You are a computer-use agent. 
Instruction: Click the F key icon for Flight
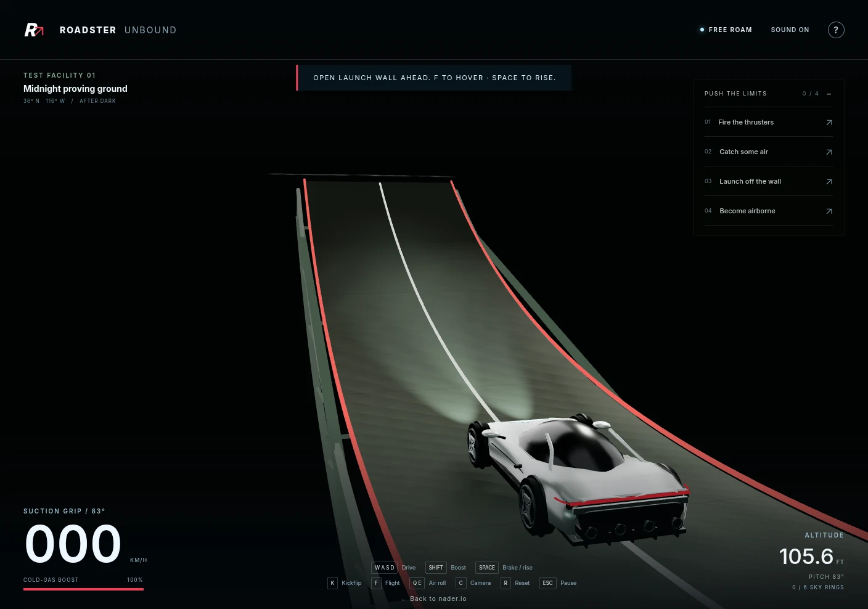(376, 583)
